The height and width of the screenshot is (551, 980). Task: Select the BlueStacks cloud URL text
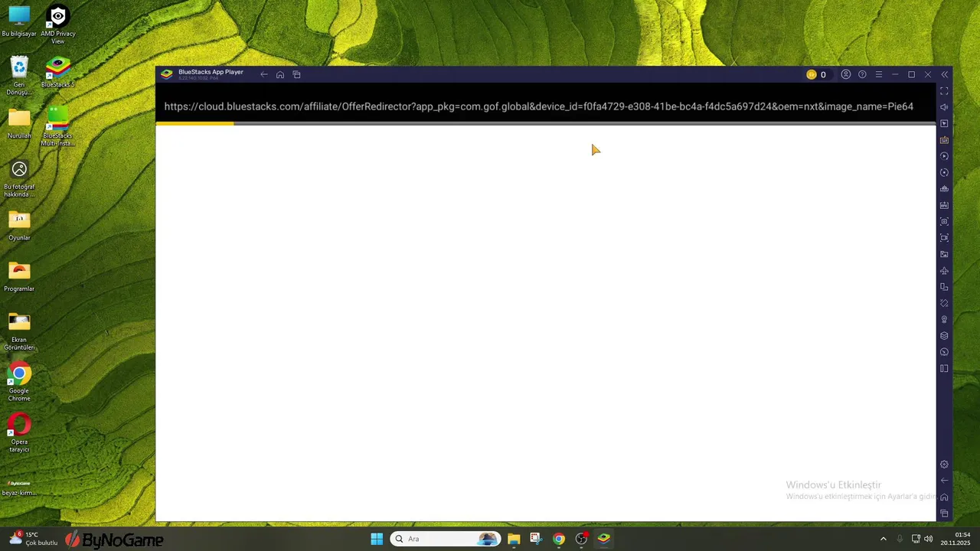[x=538, y=106]
